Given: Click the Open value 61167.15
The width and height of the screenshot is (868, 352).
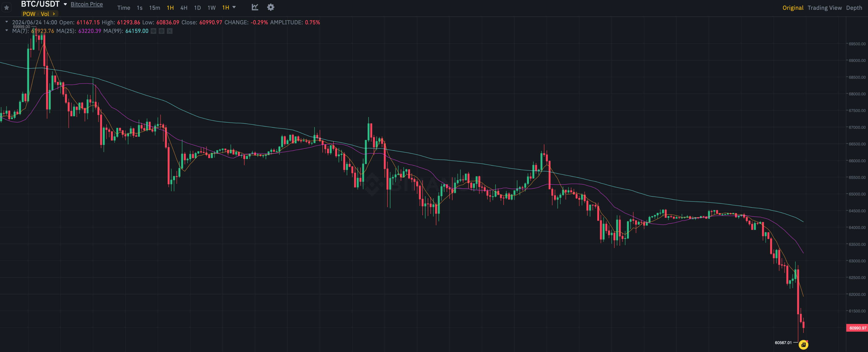Looking at the screenshot, I should pyautogui.click(x=88, y=22).
